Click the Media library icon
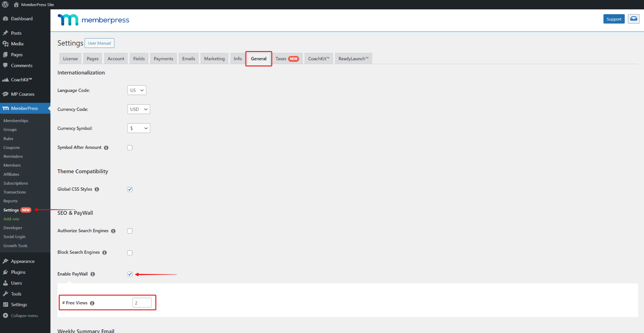 click(5, 44)
